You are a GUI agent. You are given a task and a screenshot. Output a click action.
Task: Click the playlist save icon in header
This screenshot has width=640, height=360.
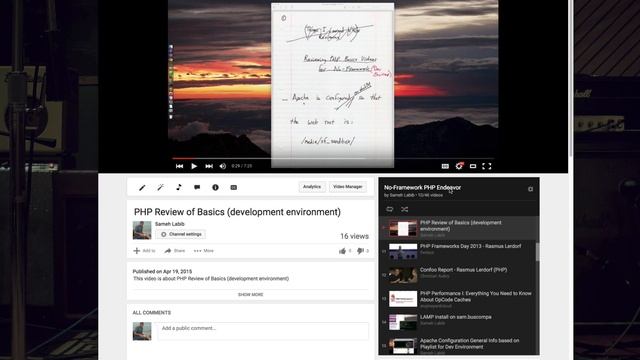tap(530, 189)
